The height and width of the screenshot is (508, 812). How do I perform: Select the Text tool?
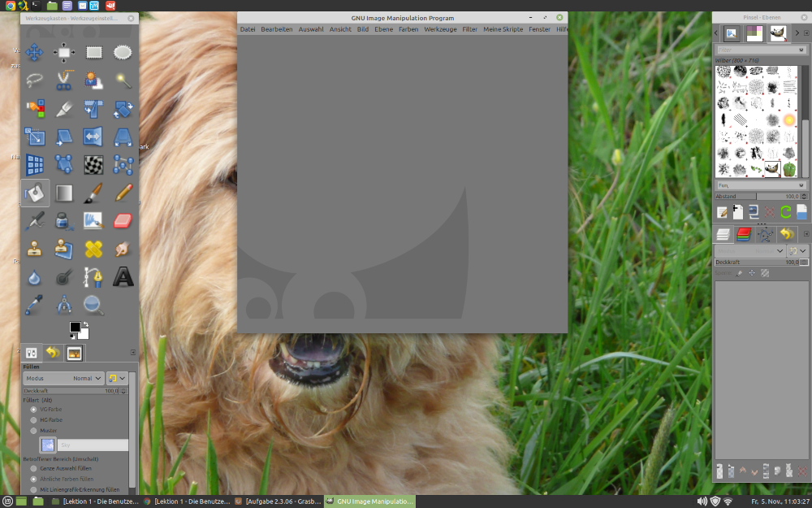(x=123, y=278)
